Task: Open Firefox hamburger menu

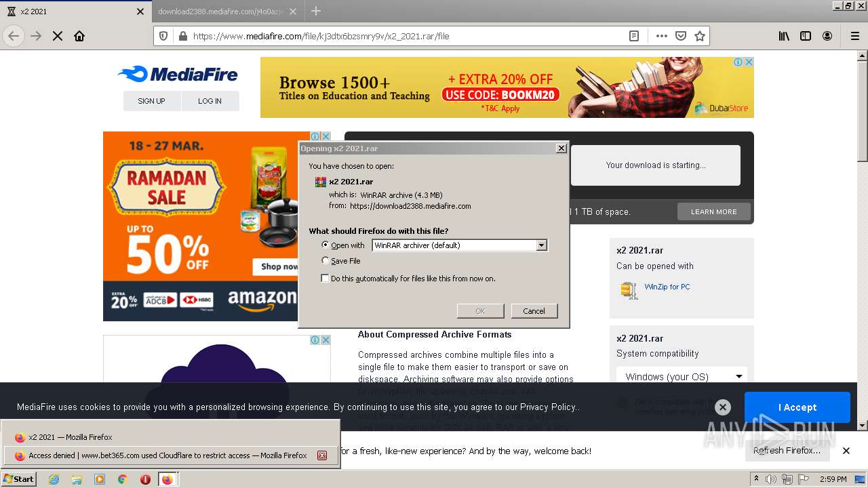Action: coord(854,36)
